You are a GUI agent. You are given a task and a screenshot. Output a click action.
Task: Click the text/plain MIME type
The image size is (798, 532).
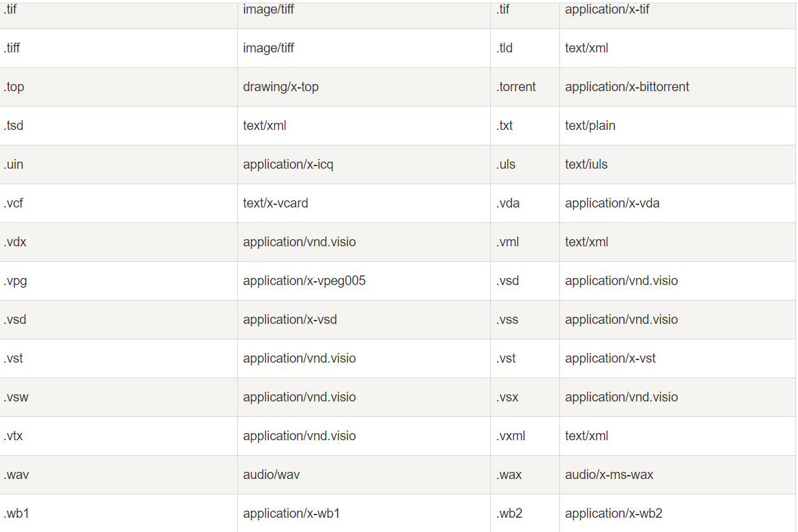point(677,125)
